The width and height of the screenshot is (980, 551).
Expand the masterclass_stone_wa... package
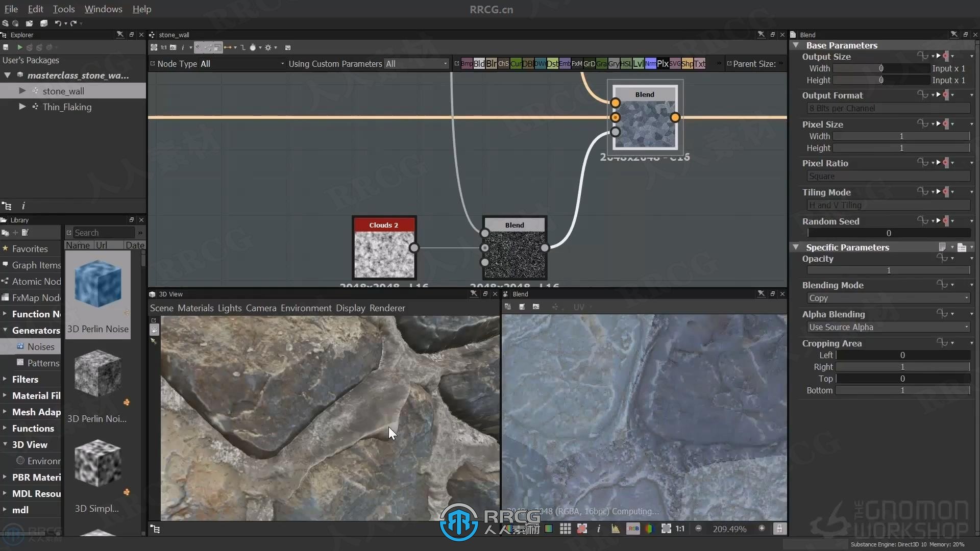(x=8, y=74)
